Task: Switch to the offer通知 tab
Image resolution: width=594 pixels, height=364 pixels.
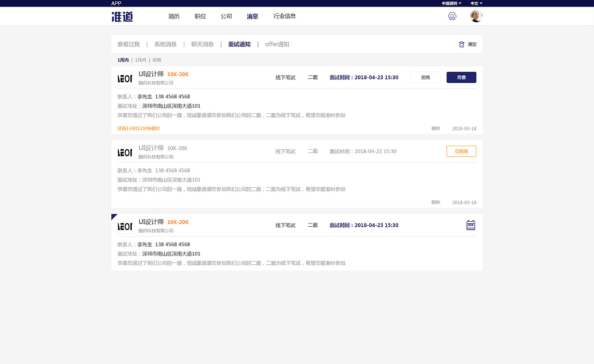Action: click(277, 44)
